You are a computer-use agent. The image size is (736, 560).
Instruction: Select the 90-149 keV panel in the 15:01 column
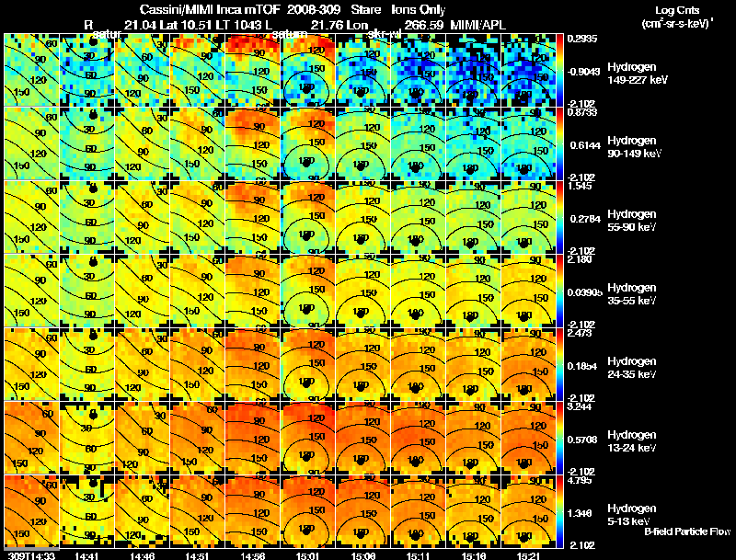tap(308, 143)
